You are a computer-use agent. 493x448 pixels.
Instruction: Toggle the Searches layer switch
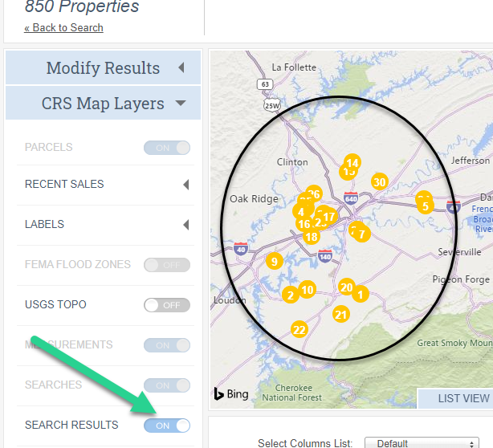(x=167, y=385)
